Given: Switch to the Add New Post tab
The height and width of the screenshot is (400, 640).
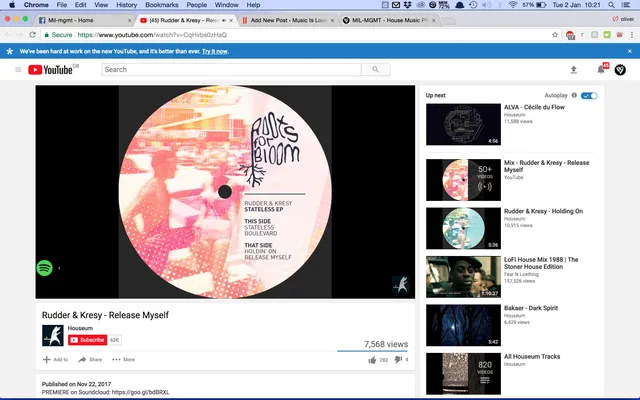Looking at the screenshot, I should 288,20.
